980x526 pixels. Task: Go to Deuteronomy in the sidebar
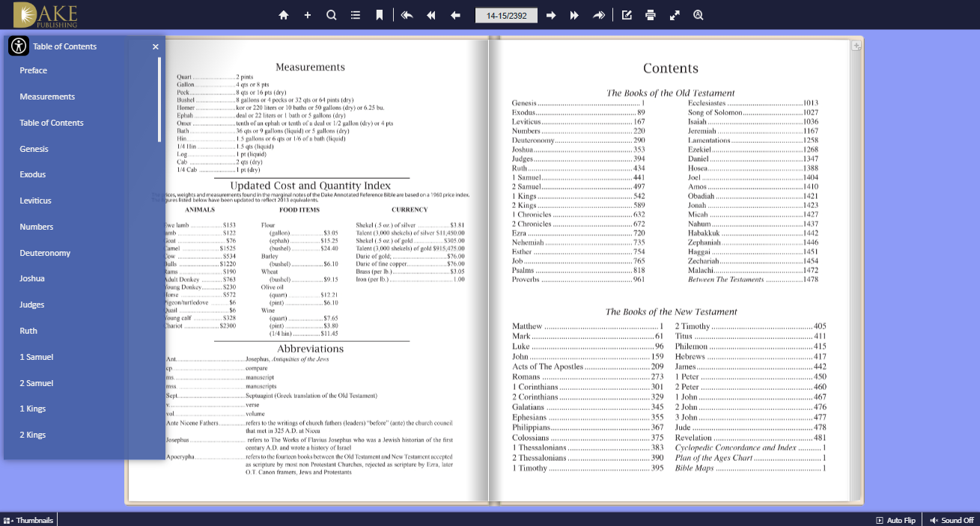point(45,253)
